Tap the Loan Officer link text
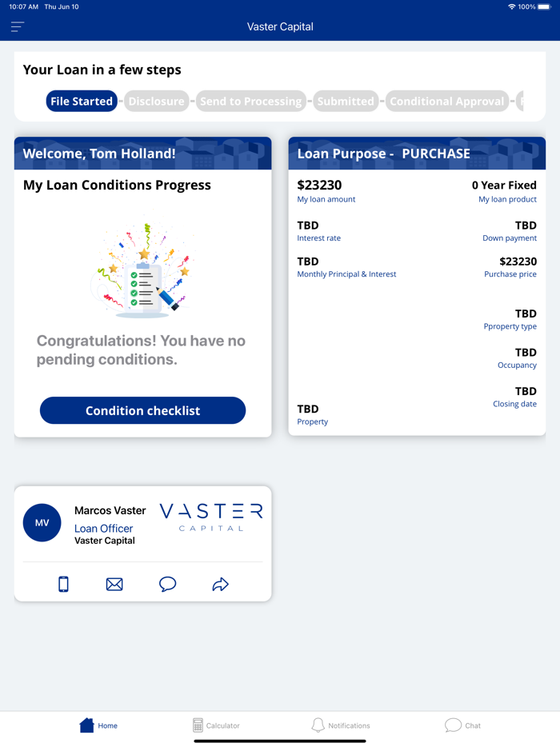 pos(103,529)
